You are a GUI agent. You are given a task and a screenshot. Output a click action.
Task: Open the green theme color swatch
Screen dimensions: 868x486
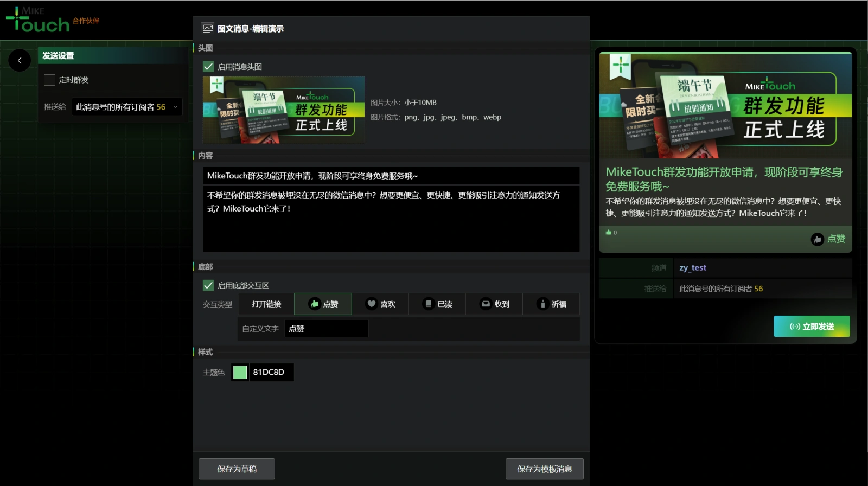point(240,372)
